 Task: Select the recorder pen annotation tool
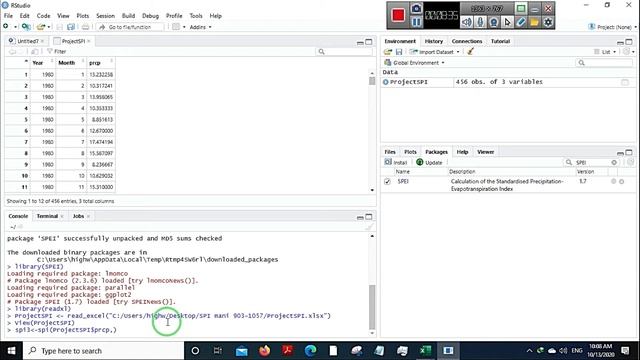(x=520, y=22)
